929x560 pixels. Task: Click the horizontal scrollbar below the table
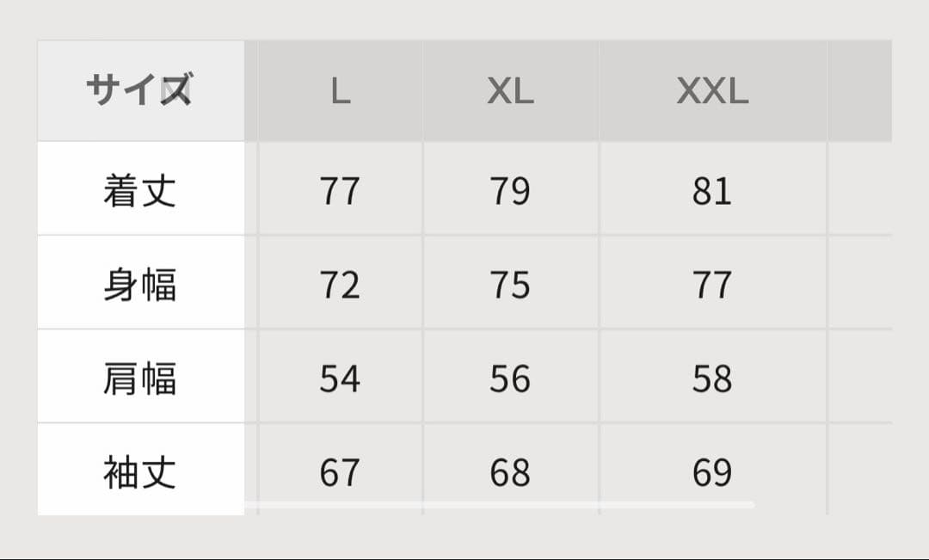[499, 505]
